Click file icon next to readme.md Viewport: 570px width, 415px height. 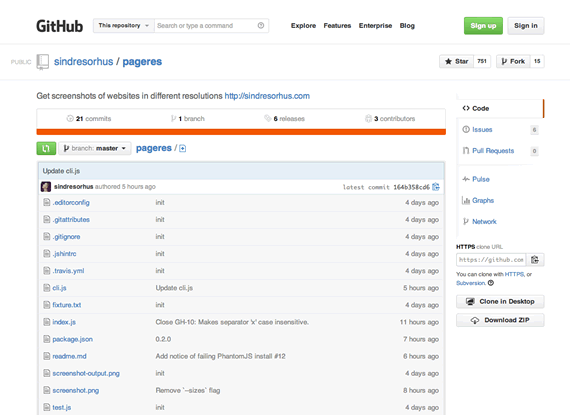[47, 356]
